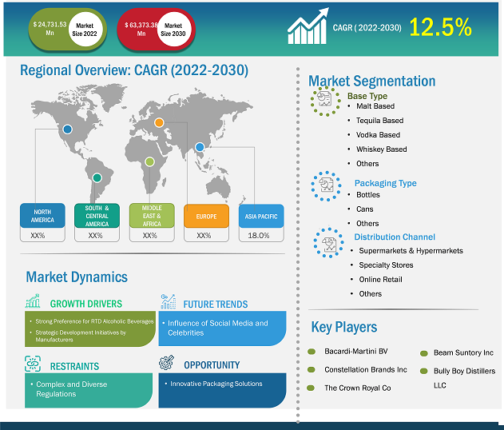Click the blue Asia Pacific map pin
This screenshot has height=430, width=504.
(199, 149)
